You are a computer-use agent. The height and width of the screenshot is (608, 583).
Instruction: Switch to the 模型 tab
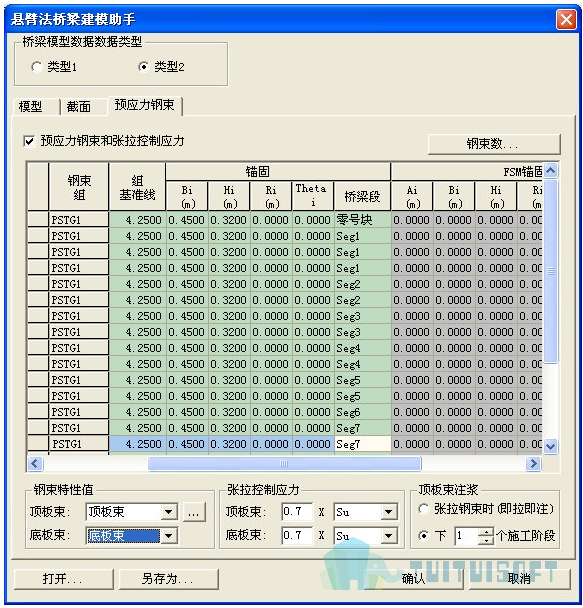(31, 107)
